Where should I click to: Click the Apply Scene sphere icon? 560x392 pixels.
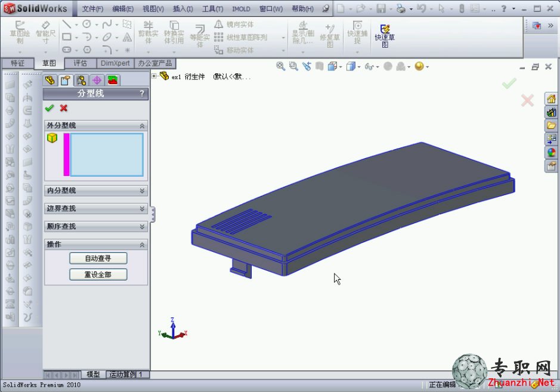(x=419, y=66)
